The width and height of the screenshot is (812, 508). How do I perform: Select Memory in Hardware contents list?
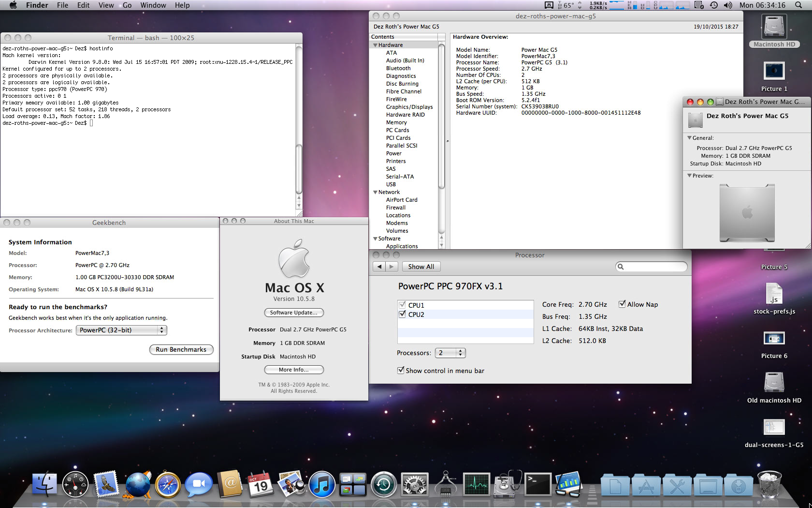pyautogui.click(x=396, y=122)
